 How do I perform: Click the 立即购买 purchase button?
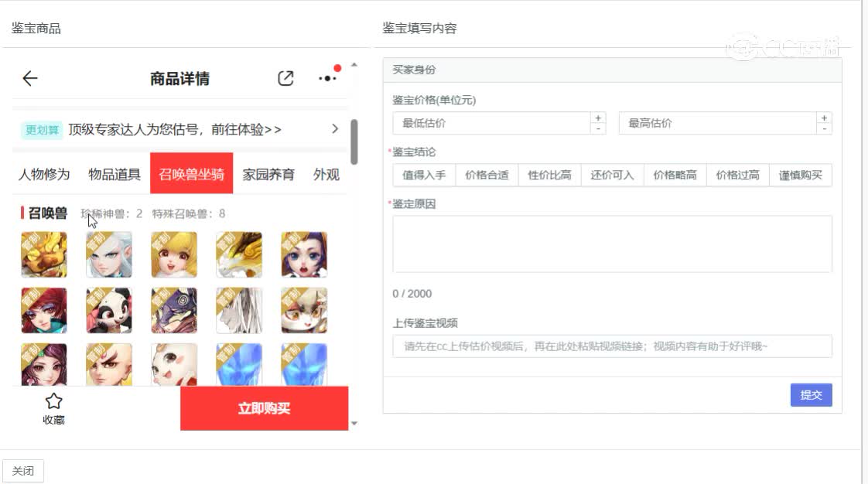264,407
